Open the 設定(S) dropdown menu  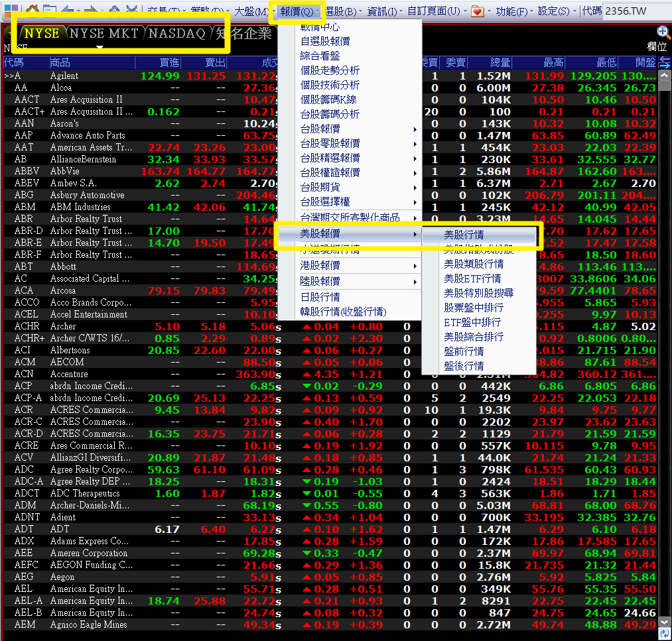[x=553, y=11]
